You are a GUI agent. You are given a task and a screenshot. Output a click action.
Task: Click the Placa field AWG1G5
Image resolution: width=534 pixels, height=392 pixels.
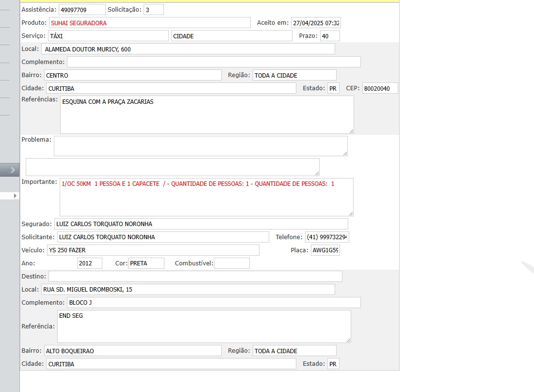[x=325, y=250]
